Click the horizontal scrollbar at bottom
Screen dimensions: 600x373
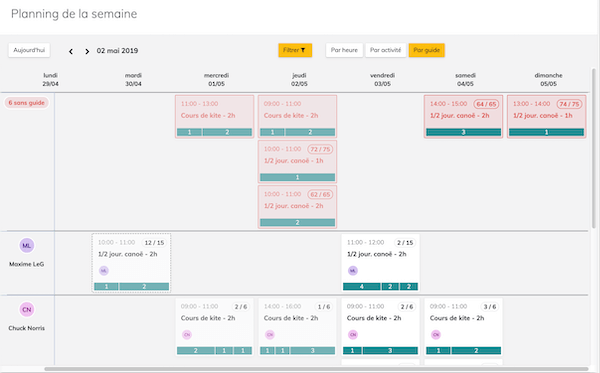[316, 369]
